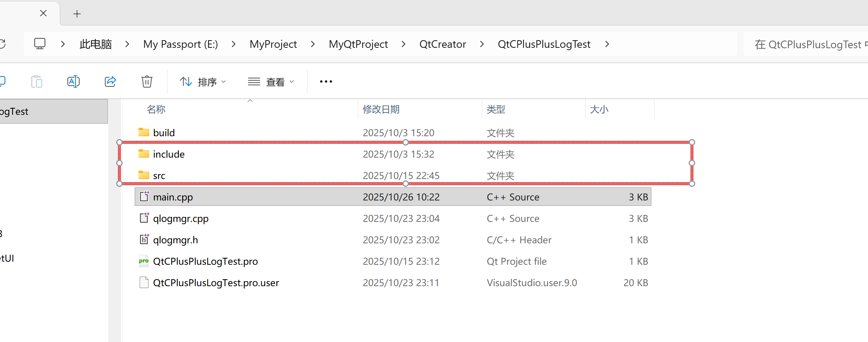868x342 pixels.
Task: Select the src folder name
Action: [159, 176]
